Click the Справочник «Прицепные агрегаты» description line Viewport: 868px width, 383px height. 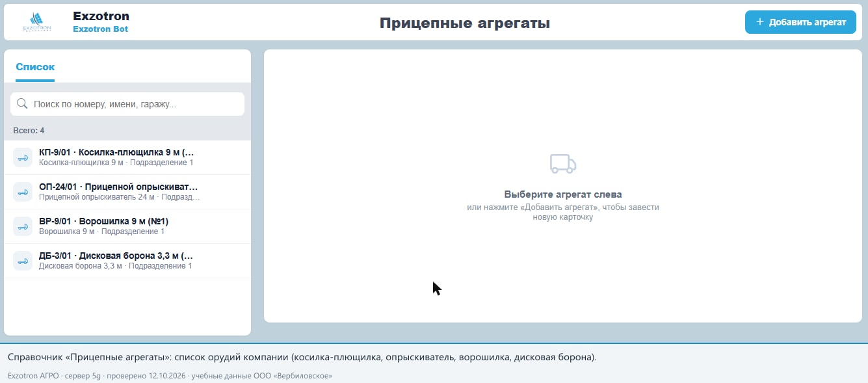click(302, 358)
